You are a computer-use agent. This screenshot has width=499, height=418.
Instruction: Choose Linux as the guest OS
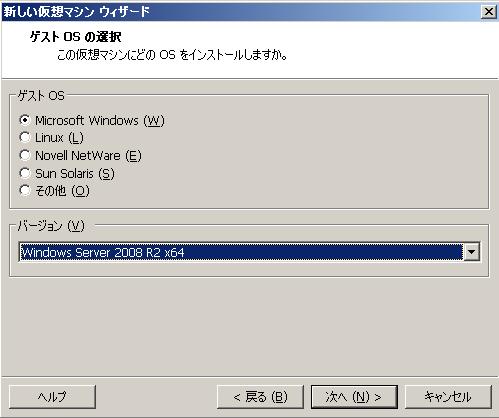(25, 137)
